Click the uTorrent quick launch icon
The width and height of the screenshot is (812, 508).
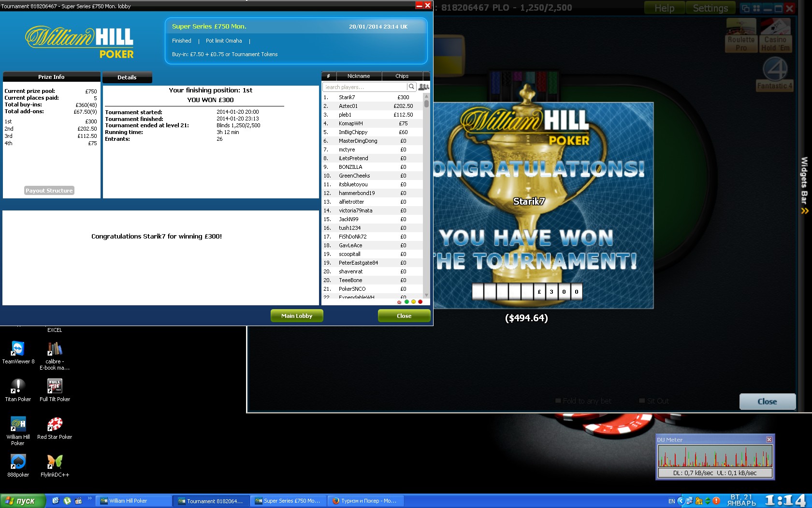(x=67, y=501)
